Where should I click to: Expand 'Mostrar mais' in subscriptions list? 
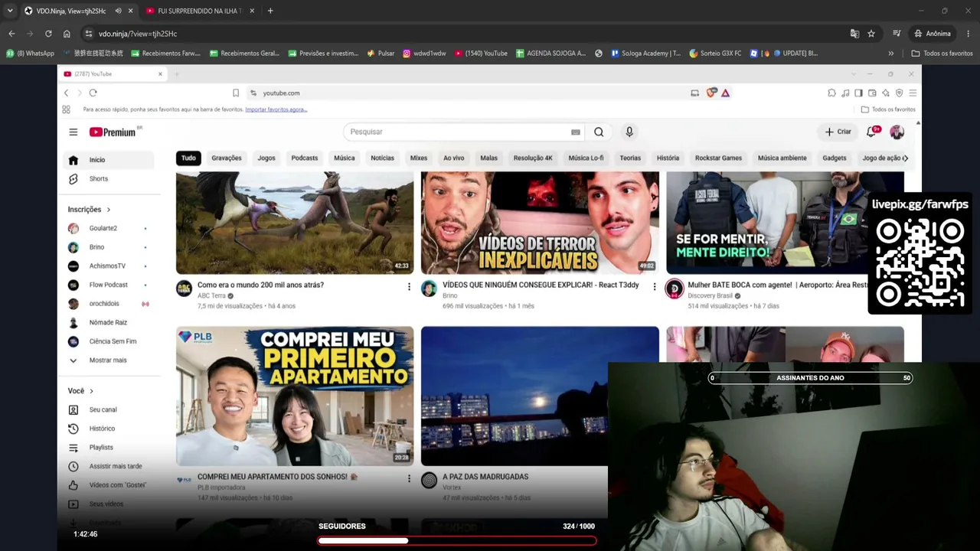[108, 360]
